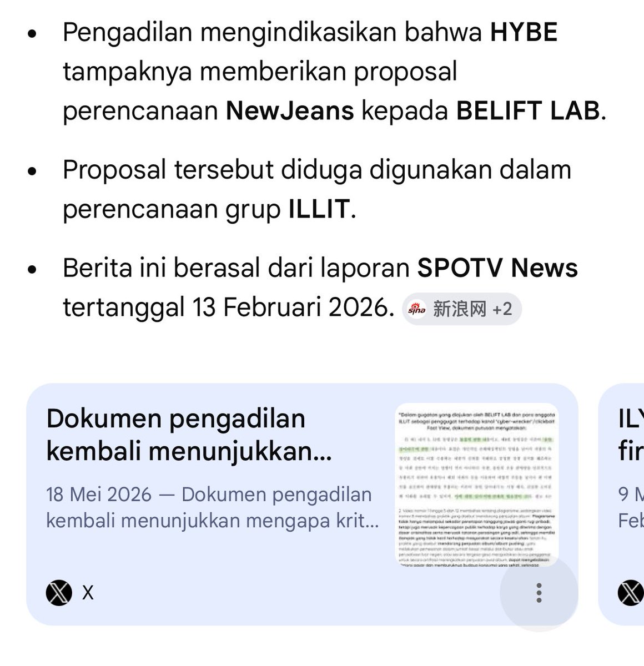Select the bold word 'HYBE'
This screenshot has height=666, width=644.
point(524,33)
